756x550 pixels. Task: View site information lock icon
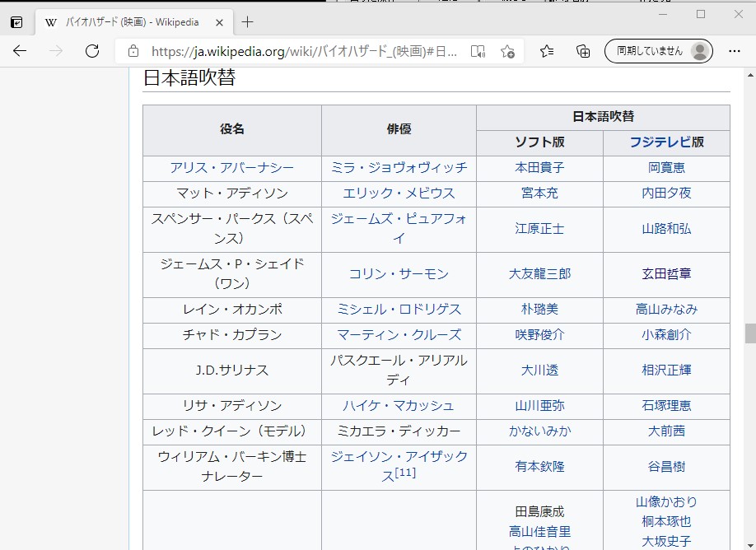133,51
